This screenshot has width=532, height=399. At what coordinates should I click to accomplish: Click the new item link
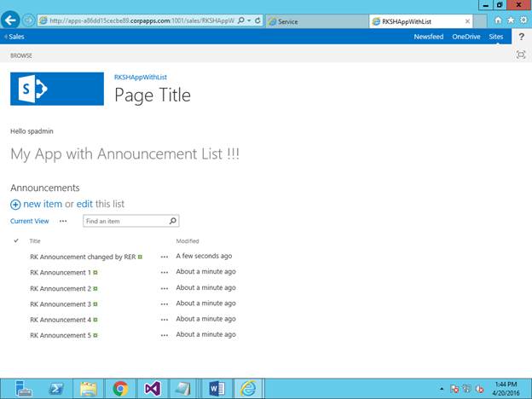[43, 204]
